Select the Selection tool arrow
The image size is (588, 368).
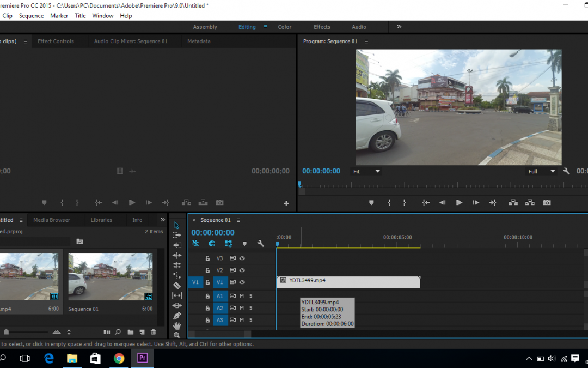(177, 225)
